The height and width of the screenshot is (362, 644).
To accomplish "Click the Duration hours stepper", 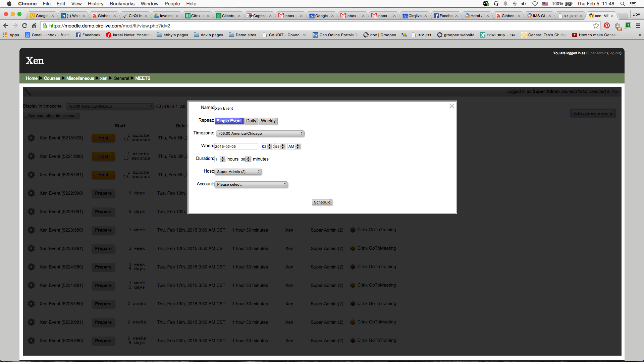I will 223,159.
